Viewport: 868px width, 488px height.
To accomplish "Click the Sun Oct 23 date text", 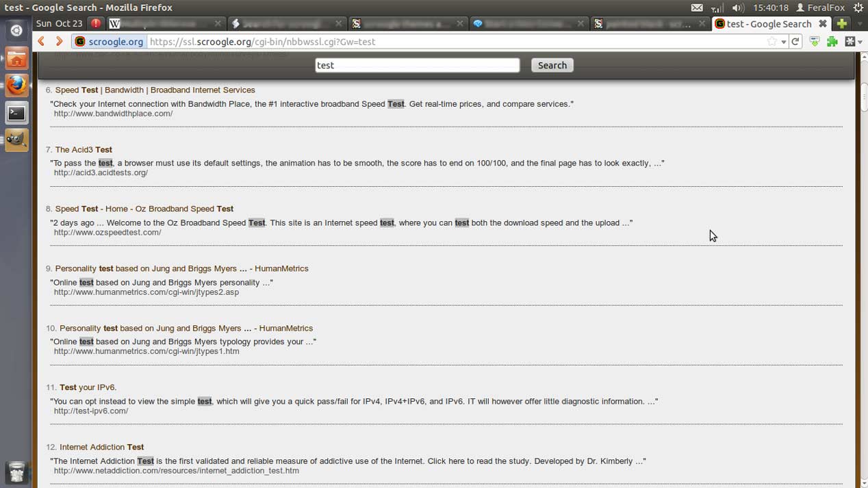I will (x=59, y=23).
